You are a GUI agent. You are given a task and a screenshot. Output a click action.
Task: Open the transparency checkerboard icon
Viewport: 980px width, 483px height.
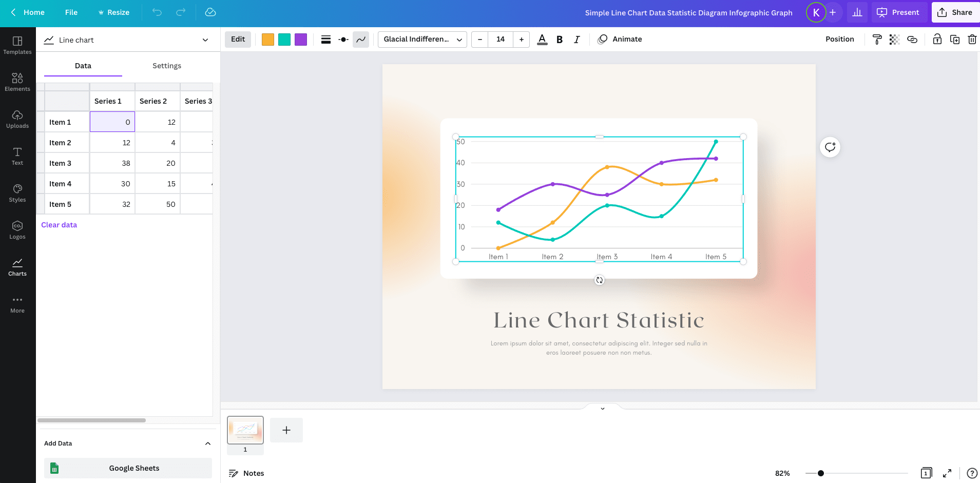[x=894, y=40]
